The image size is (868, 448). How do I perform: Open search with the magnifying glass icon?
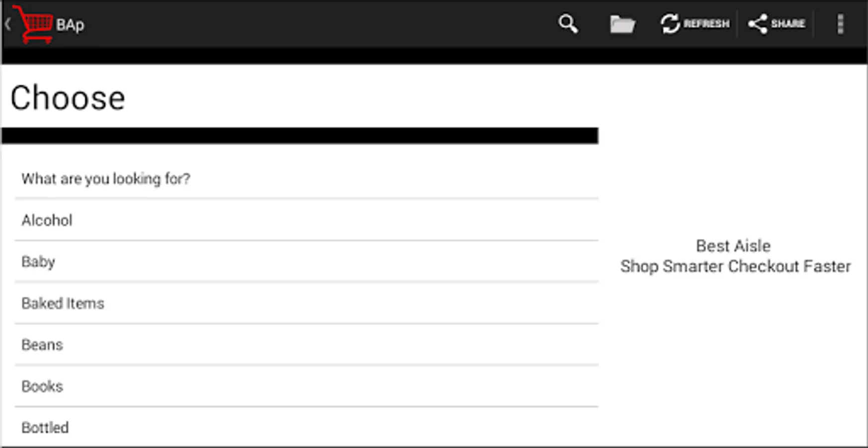568,23
